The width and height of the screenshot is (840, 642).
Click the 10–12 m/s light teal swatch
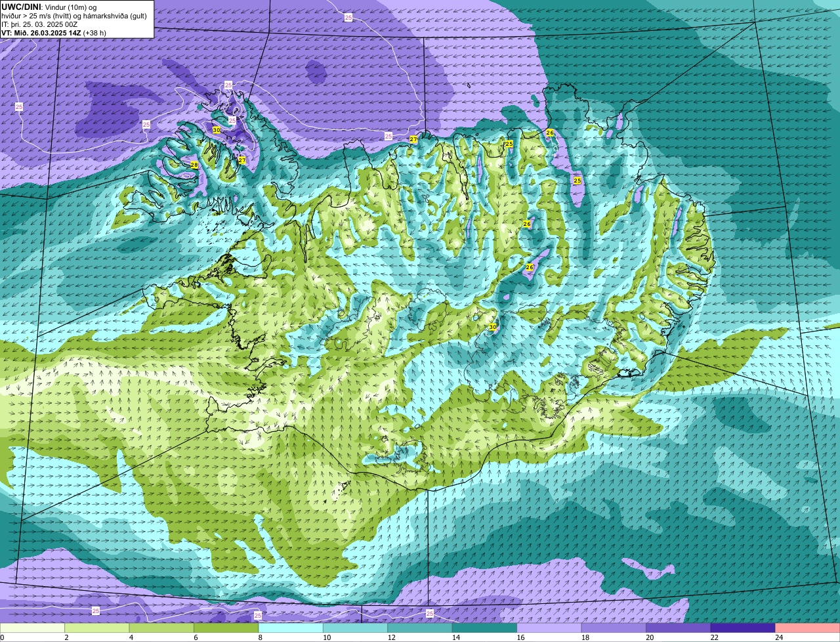[x=356, y=628]
